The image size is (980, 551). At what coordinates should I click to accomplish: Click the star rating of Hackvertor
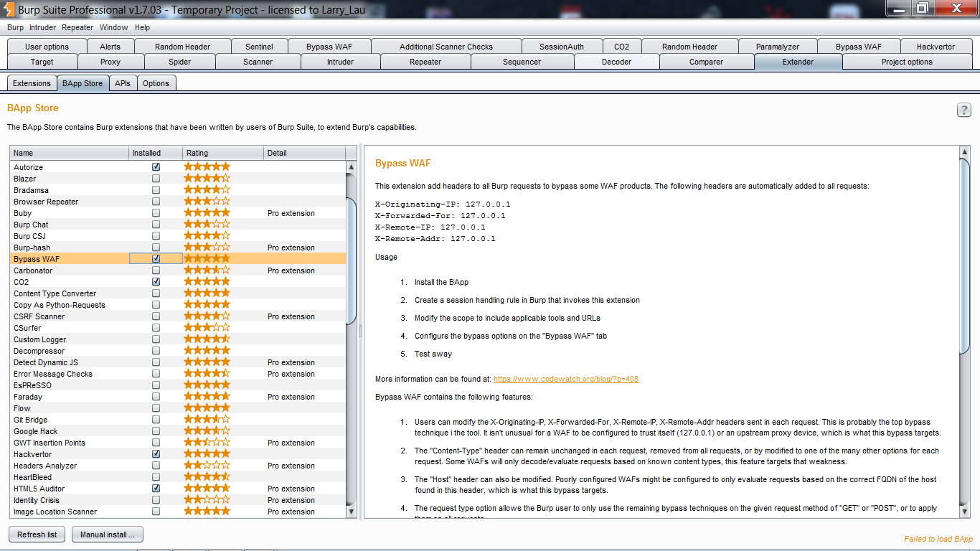(207, 454)
